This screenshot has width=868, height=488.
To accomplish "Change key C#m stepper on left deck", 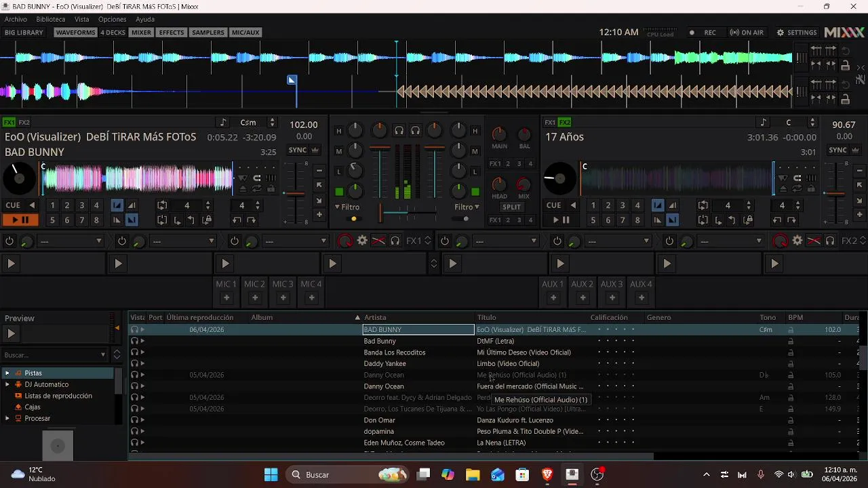I will [272, 123].
